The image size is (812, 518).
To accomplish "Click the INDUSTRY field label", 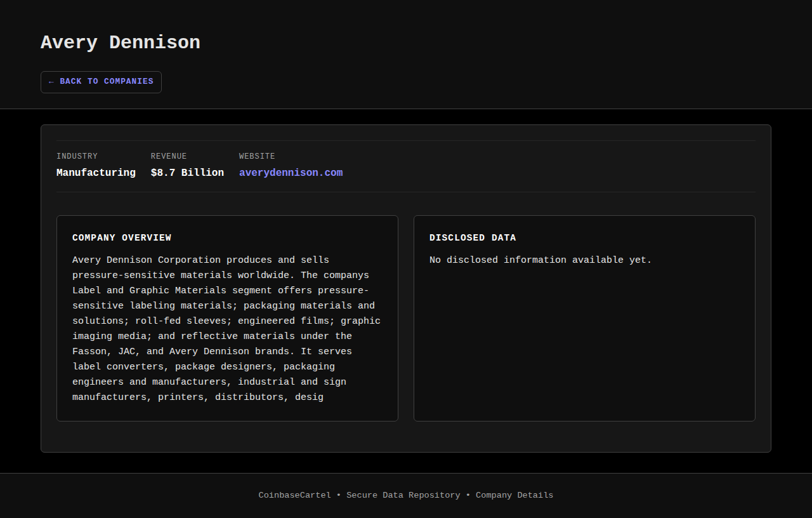I will 77,156.
